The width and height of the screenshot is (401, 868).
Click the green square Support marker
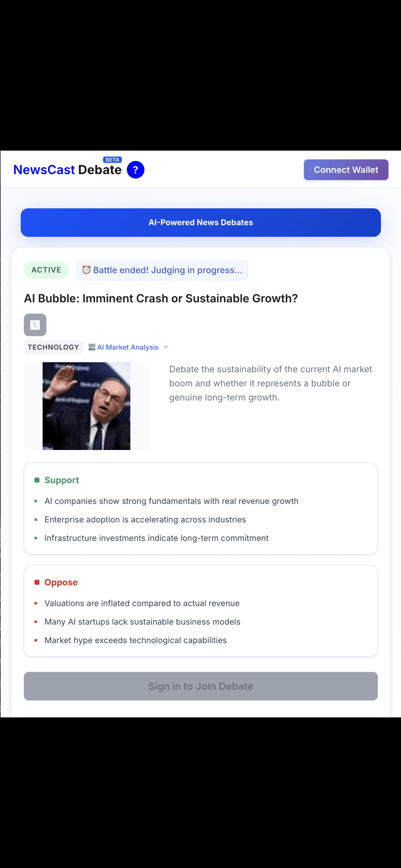click(x=37, y=480)
